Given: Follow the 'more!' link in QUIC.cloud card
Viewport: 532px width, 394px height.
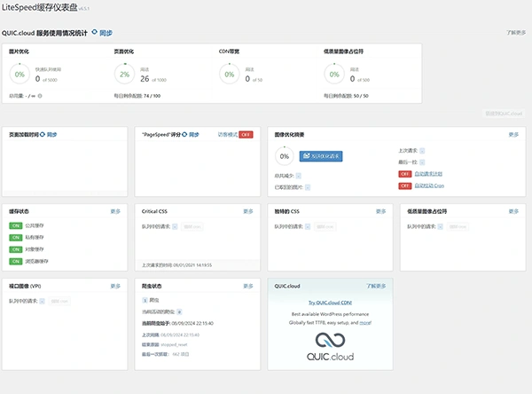Looking at the screenshot, I should click(365, 323).
